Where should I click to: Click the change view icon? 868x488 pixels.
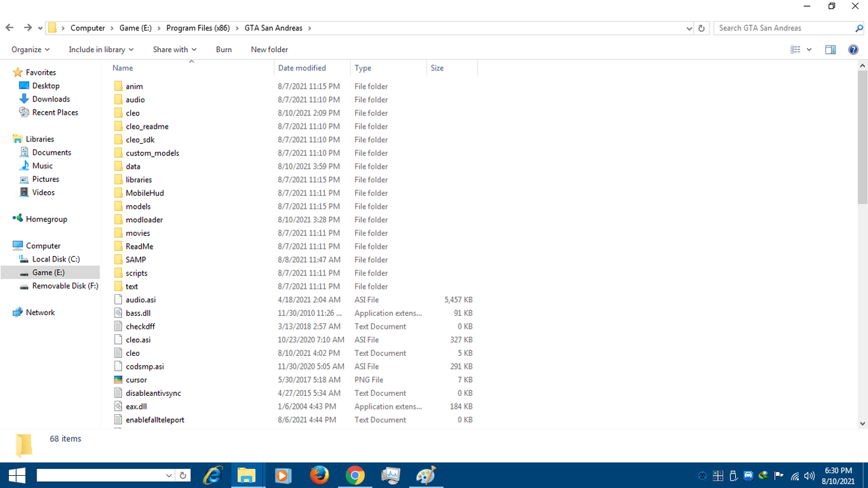point(795,49)
